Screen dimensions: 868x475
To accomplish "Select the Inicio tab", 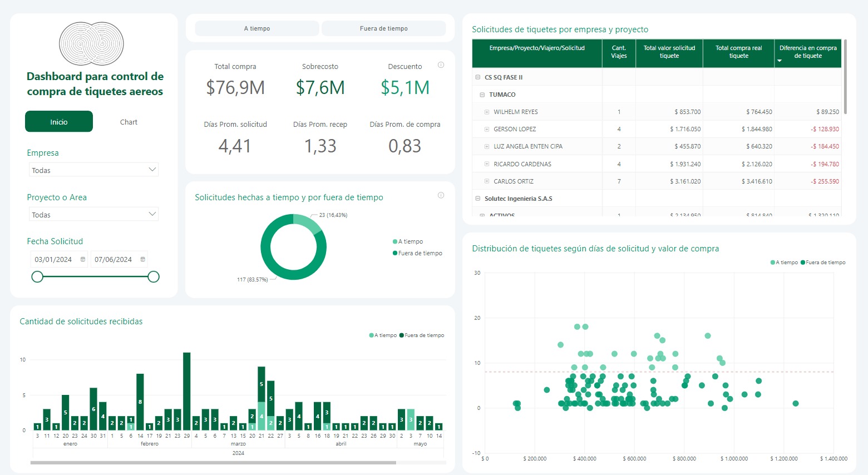I will point(59,122).
